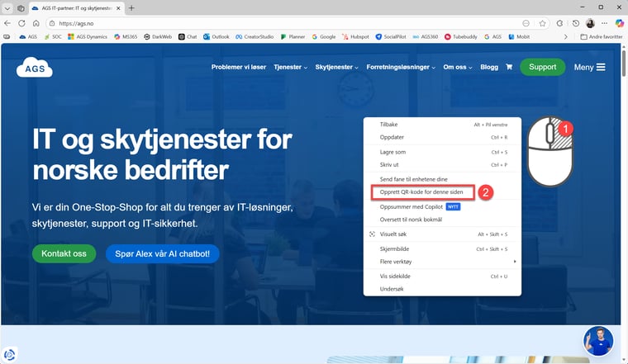Open the browser history clock icon
The width and height of the screenshot is (628, 364).
(576, 23)
